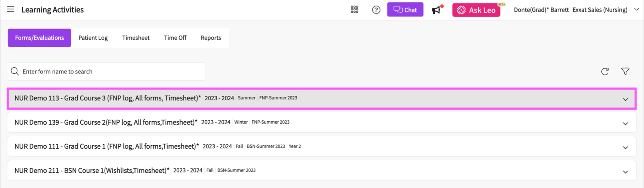
Task: Switch to the Patient Log tab
Action: 93,38
